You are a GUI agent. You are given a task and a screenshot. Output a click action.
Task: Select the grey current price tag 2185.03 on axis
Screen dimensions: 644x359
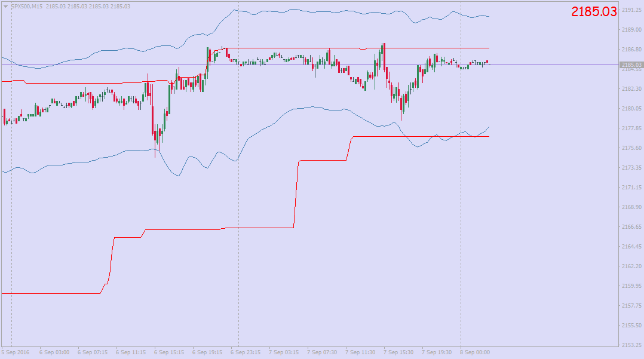631,65
